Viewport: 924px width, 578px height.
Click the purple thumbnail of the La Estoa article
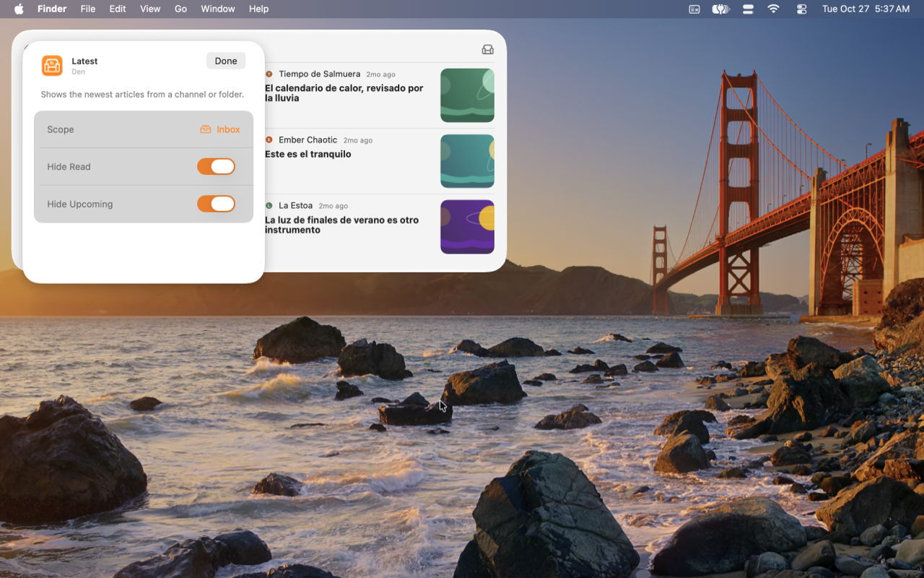(467, 227)
